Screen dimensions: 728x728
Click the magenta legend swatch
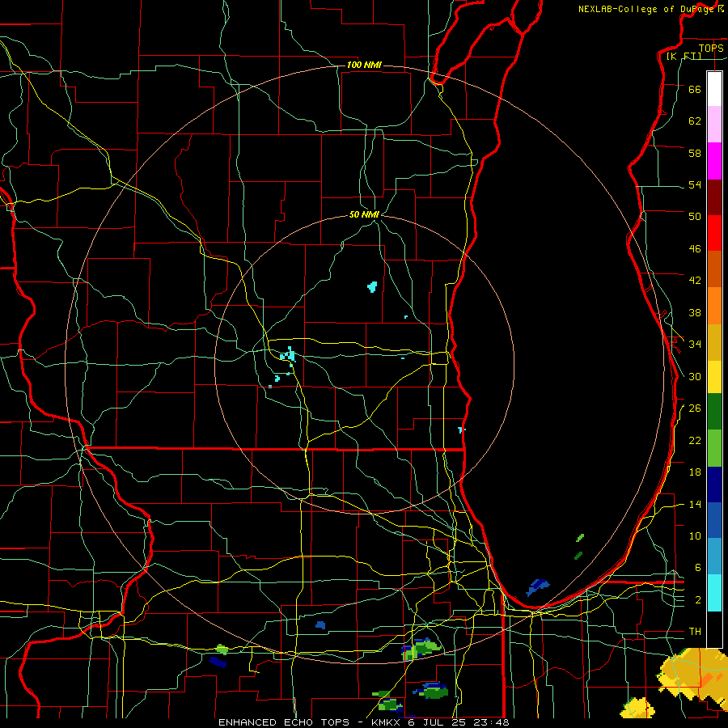tap(714, 161)
